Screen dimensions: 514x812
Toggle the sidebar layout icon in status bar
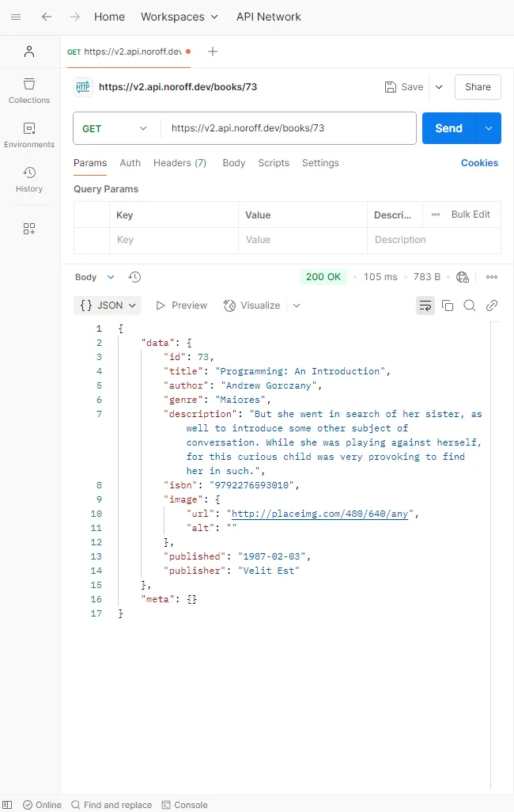click(x=8, y=805)
